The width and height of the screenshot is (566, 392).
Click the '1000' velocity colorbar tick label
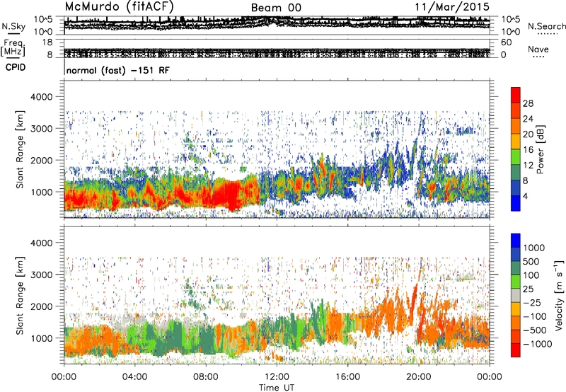coord(533,248)
